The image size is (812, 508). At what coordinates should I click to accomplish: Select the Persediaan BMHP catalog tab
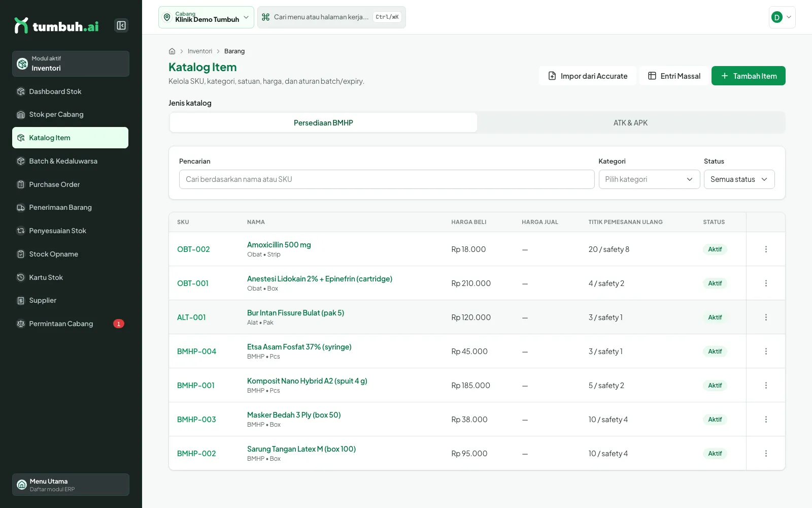coord(323,122)
